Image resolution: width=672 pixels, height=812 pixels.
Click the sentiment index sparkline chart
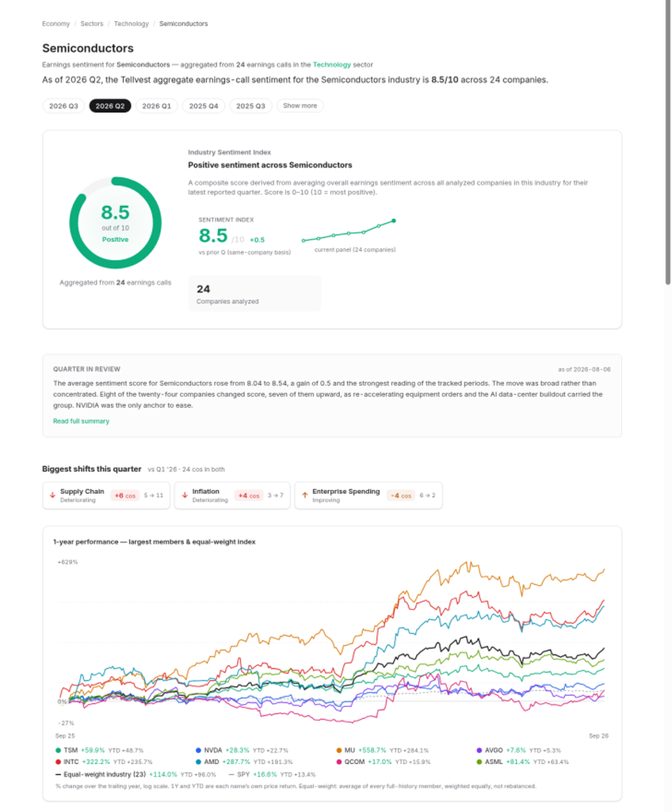pos(348,230)
